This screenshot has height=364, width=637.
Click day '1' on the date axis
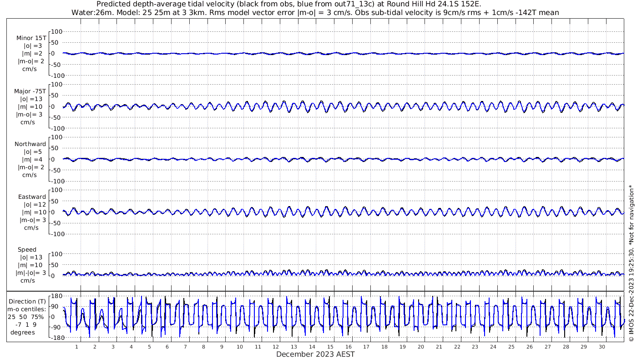point(77,347)
